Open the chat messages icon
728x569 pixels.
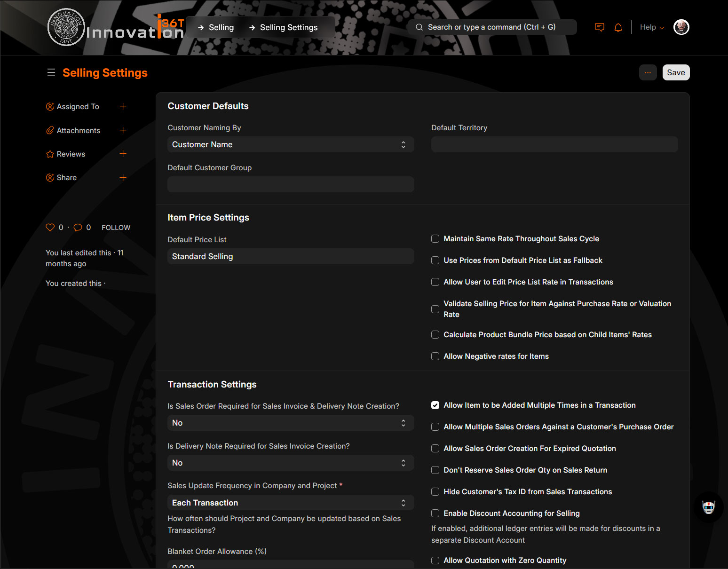[599, 27]
